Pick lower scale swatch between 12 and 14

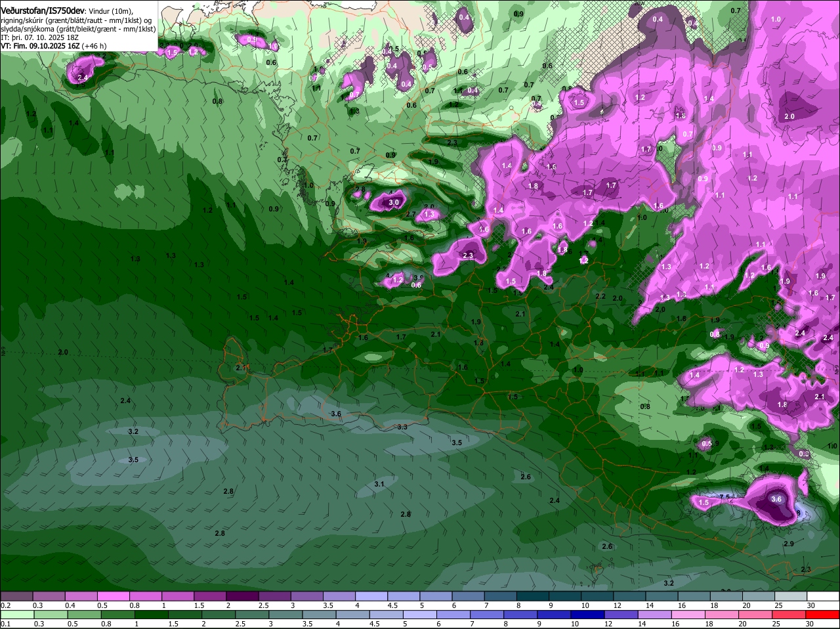coord(620,614)
